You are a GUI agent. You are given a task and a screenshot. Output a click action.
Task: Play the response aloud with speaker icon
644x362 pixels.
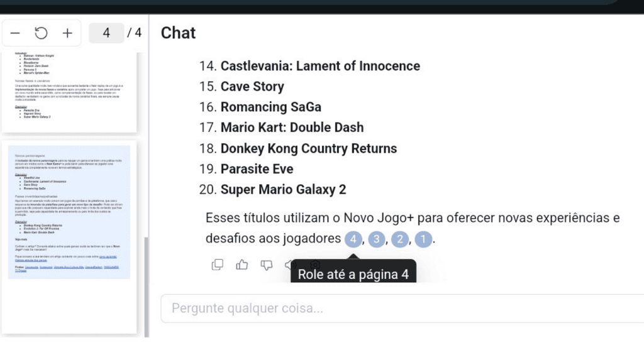tap(290, 265)
